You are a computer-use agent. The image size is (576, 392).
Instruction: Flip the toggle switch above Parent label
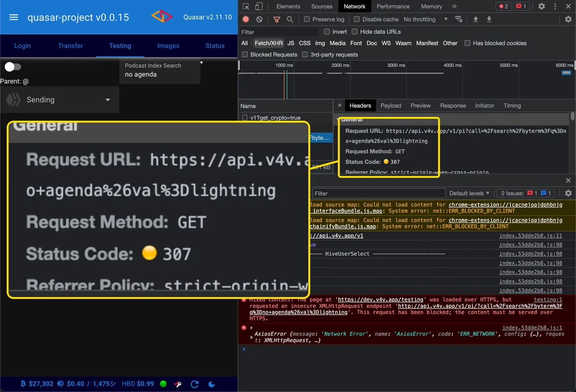click(x=13, y=67)
